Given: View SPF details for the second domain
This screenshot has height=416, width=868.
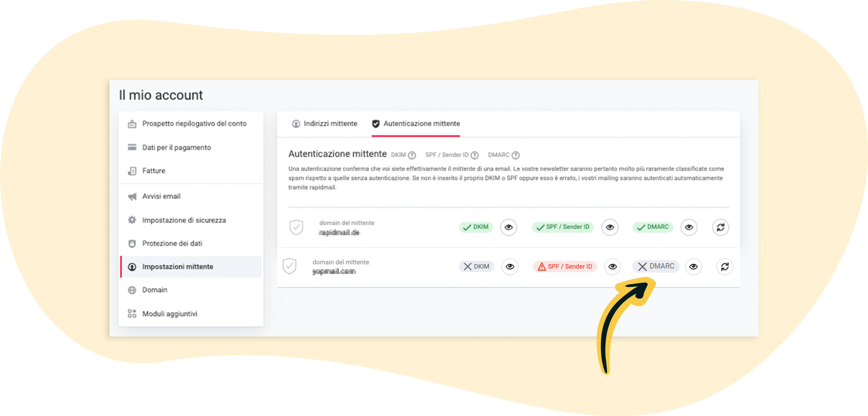Looking at the screenshot, I should 612,267.
